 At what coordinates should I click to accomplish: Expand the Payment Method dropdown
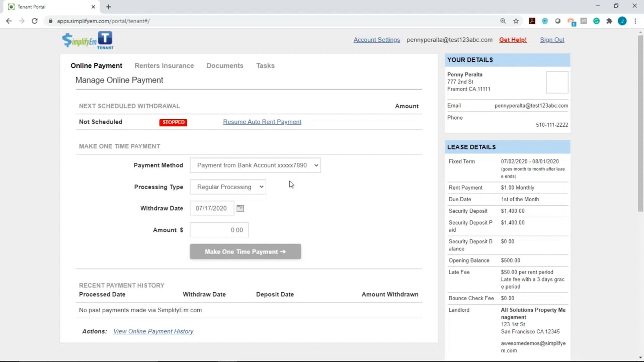click(255, 165)
